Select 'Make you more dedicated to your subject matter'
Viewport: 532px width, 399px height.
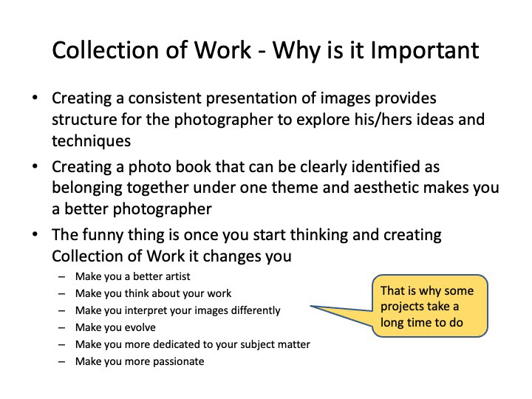coord(193,344)
